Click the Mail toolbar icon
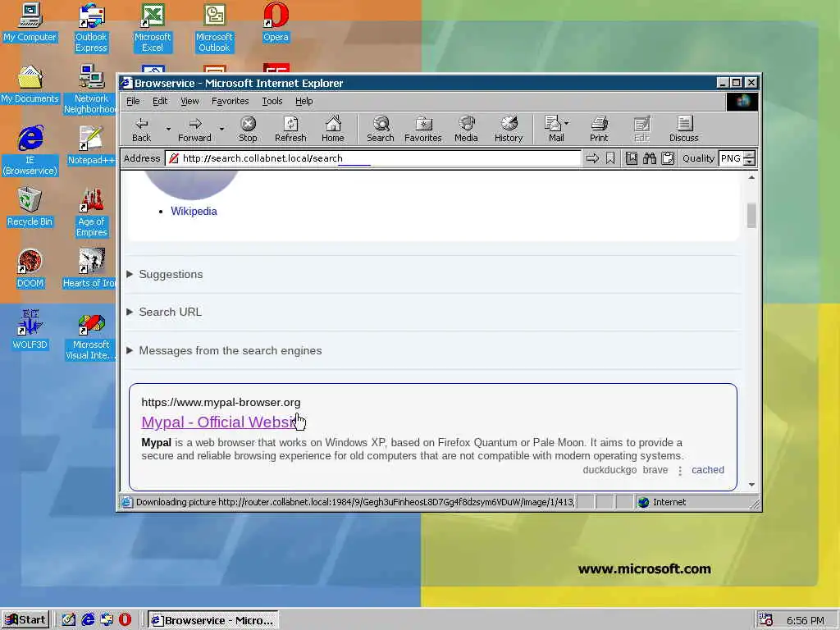Image resolution: width=840 pixels, height=630 pixels. (554, 130)
